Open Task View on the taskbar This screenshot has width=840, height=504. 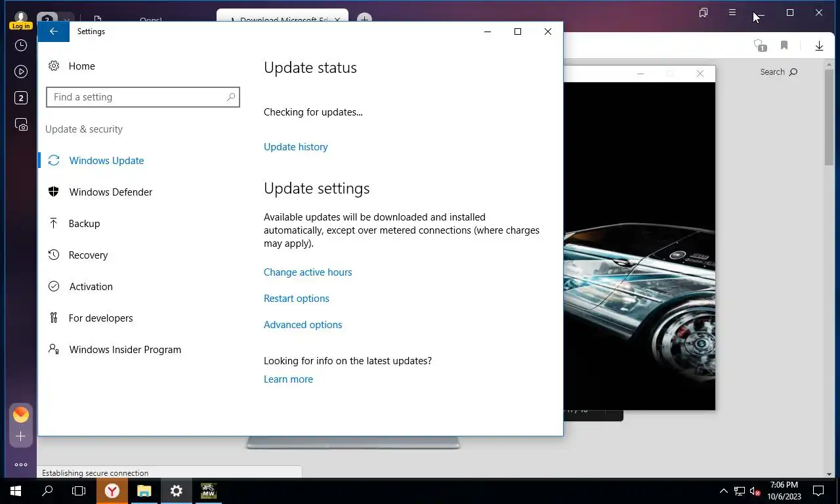(79, 491)
